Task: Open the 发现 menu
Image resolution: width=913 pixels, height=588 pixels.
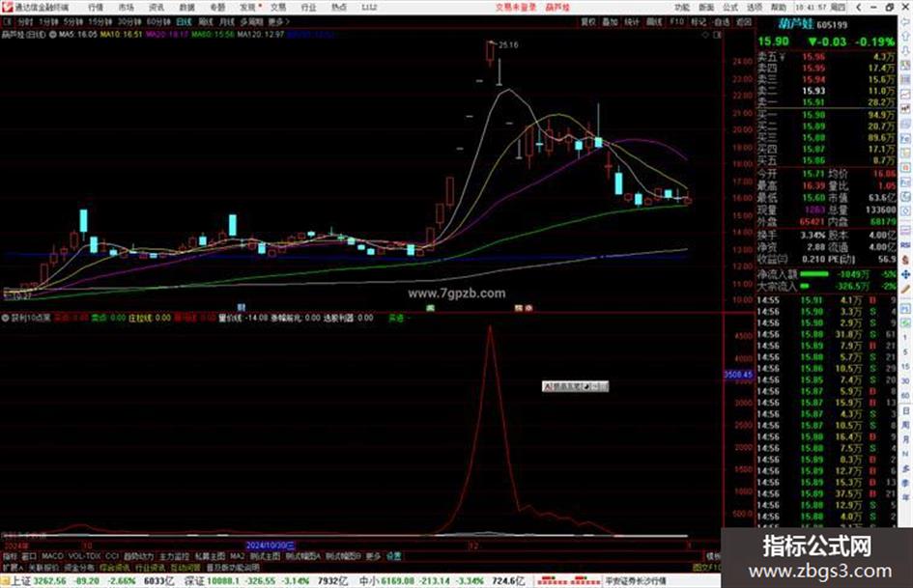Action: (x=248, y=7)
